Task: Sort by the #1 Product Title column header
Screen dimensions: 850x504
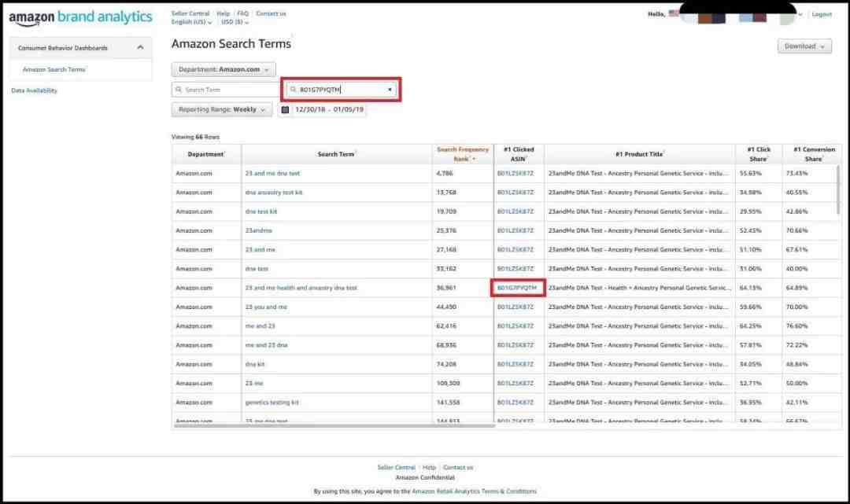Action: pyautogui.click(x=640, y=154)
